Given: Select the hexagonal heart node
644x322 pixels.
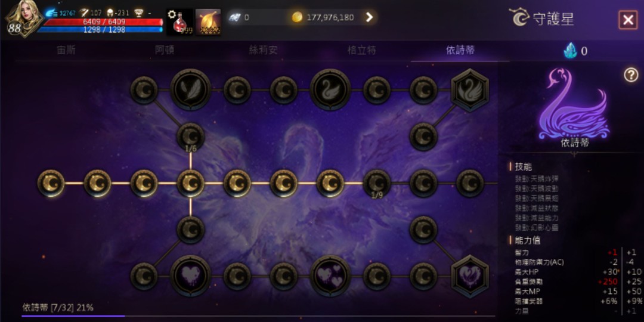Looking at the screenshot, I should 470,276.
